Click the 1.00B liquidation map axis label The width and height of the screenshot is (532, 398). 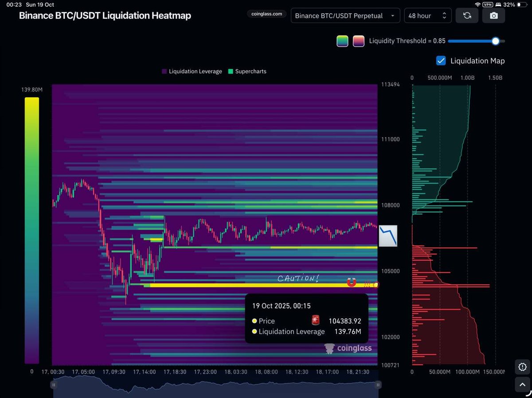coord(467,78)
